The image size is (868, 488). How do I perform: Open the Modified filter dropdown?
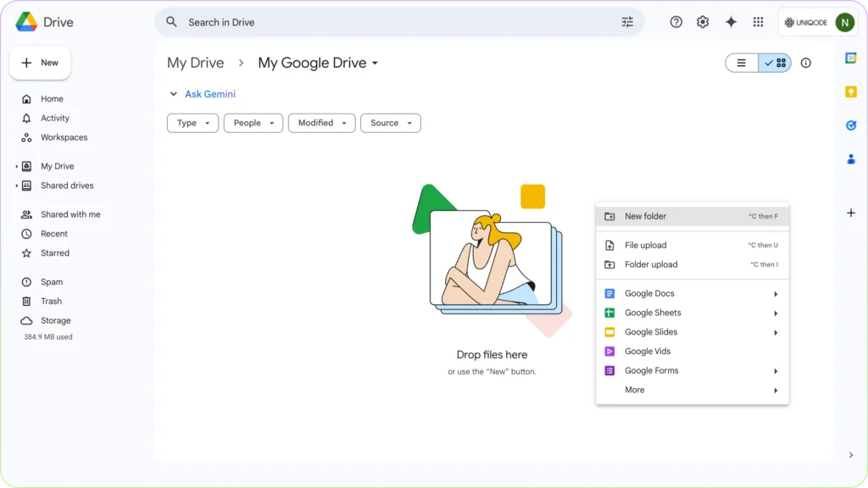pos(321,123)
